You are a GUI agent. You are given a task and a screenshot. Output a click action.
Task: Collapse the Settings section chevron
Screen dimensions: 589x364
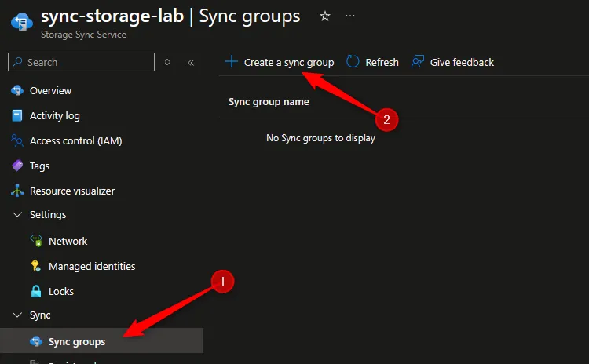[x=17, y=214]
